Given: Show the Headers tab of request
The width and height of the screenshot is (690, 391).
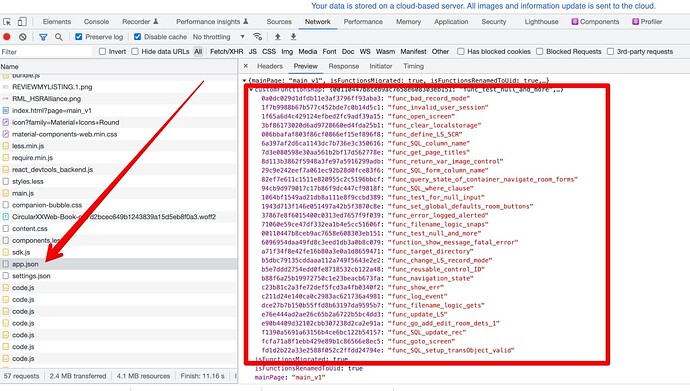Looking at the screenshot, I should coord(270,66).
